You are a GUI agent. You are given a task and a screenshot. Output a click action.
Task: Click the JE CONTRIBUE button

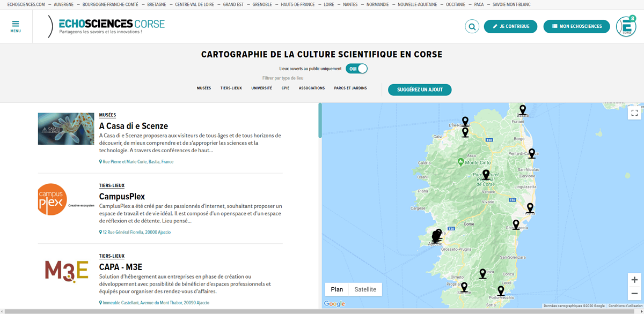coord(510,26)
